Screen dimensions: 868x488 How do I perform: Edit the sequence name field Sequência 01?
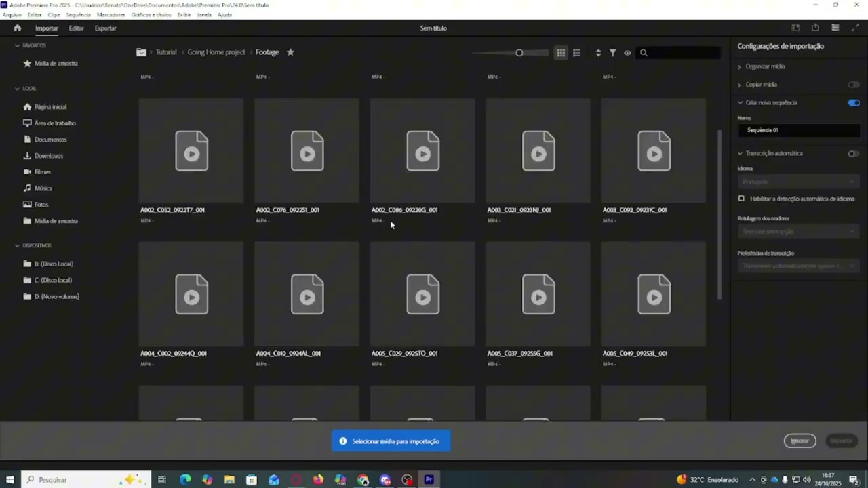pyautogui.click(x=799, y=130)
